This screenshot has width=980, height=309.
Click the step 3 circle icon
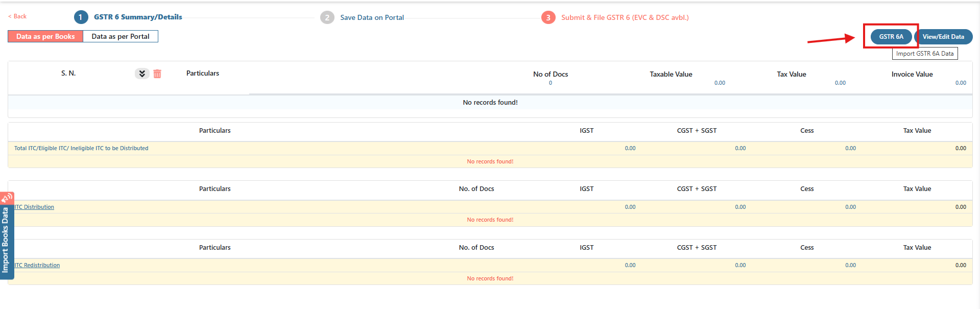click(x=548, y=17)
